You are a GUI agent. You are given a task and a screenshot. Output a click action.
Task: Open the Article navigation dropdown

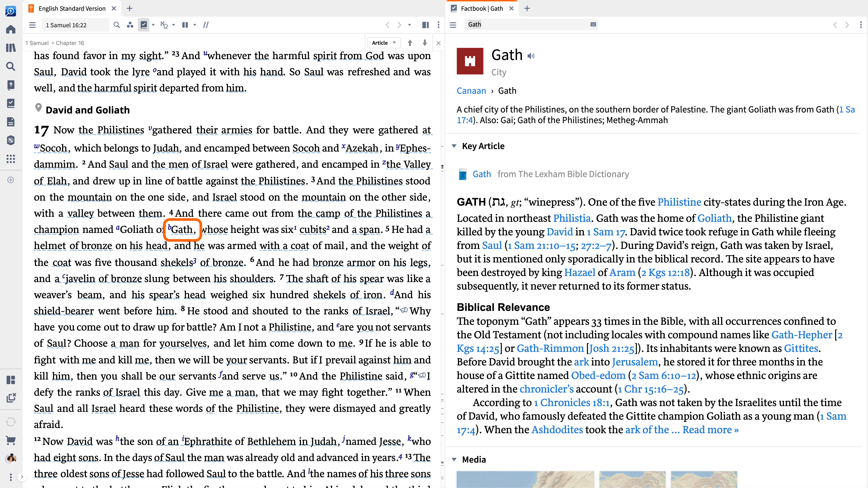[x=384, y=43]
